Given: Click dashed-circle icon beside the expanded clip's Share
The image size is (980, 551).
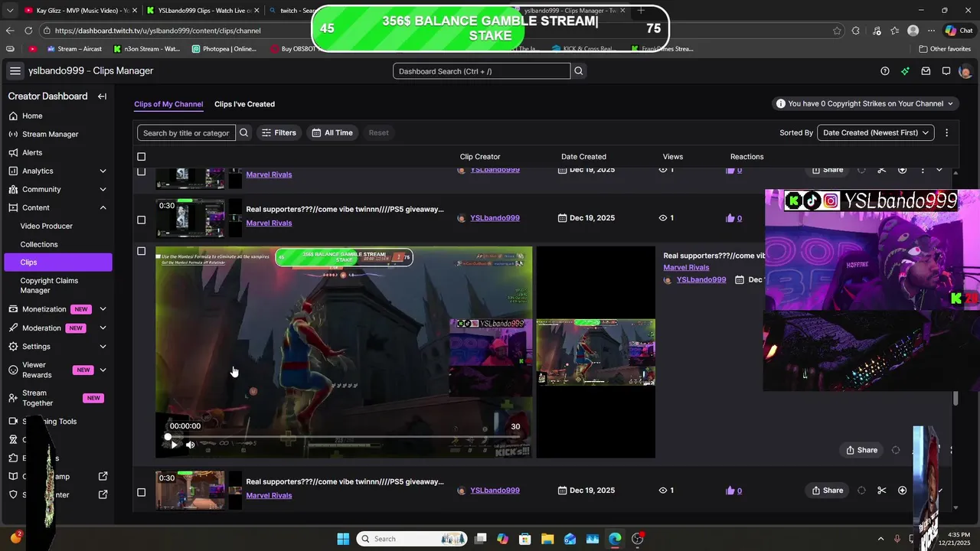Looking at the screenshot, I should click(x=896, y=451).
